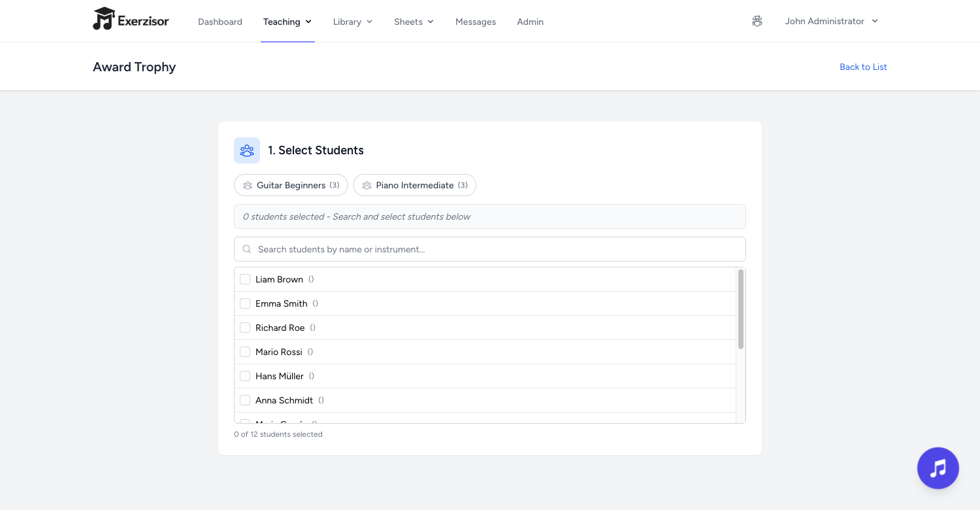This screenshot has height=510, width=980.
Task: Open the floating music note button
Action: coord(938,468)
